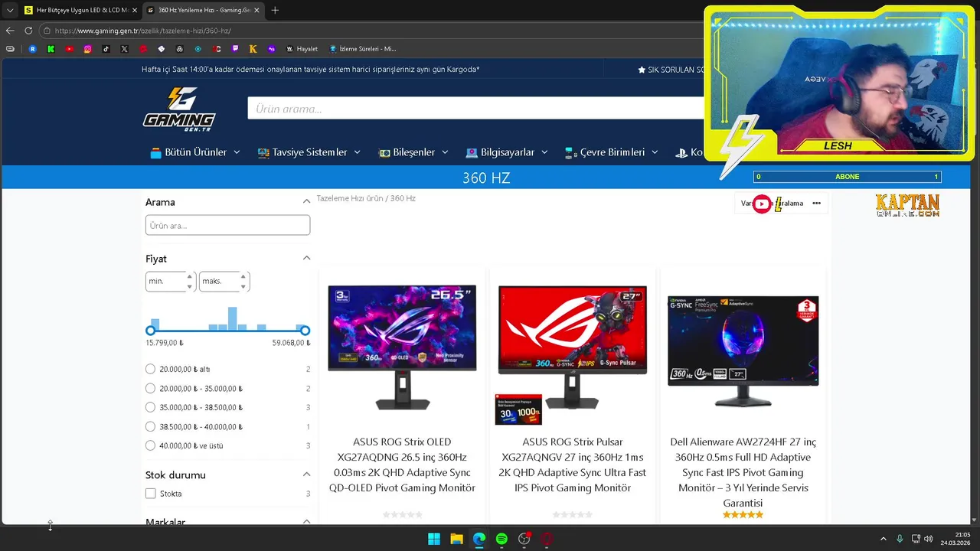This screenshot has width=980, height=551.
Task: Open Çevre Birimleri dropdown menu
Action: (x=612, y=152)
